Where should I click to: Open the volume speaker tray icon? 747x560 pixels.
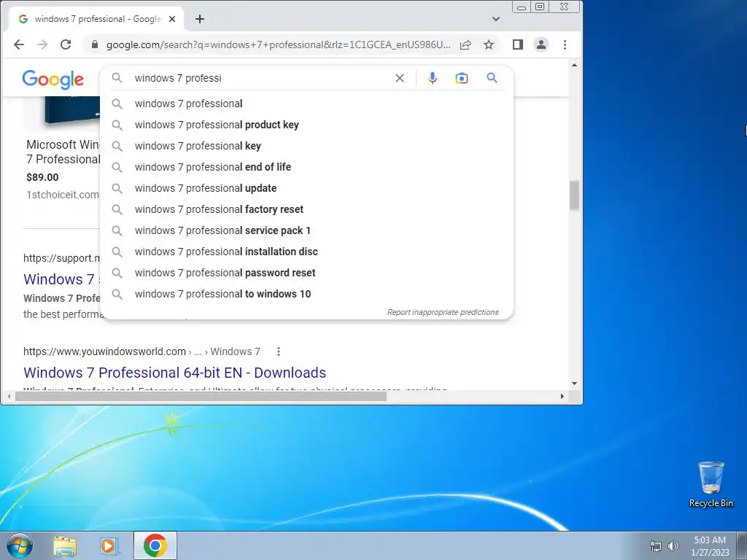click(673, 546)
